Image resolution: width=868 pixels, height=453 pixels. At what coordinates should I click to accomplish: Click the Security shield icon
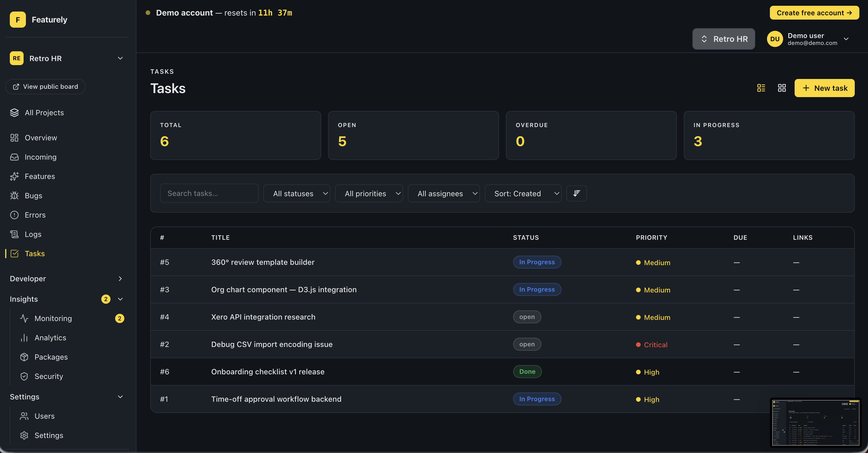24,376
